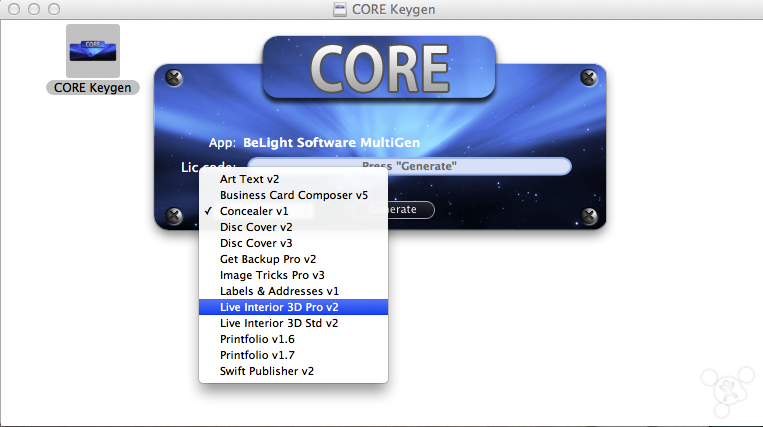Click the top-left screw on the panel

click(x=173, y=77)
